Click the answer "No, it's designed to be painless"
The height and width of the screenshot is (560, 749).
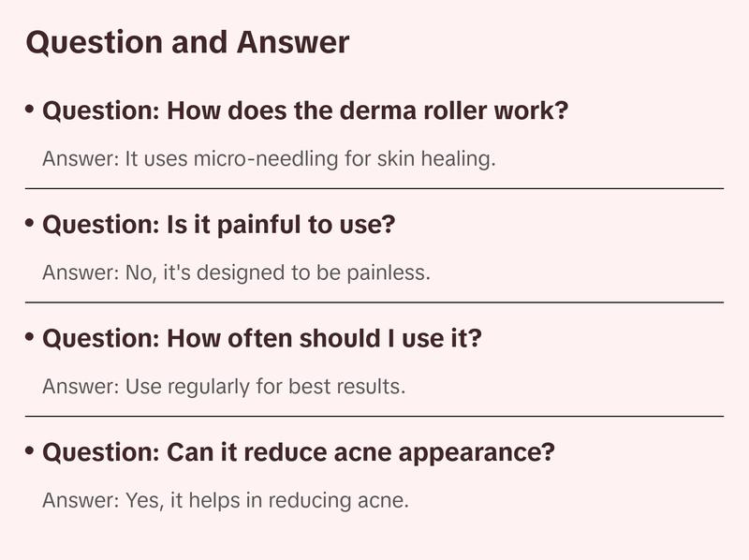(236, 273)
